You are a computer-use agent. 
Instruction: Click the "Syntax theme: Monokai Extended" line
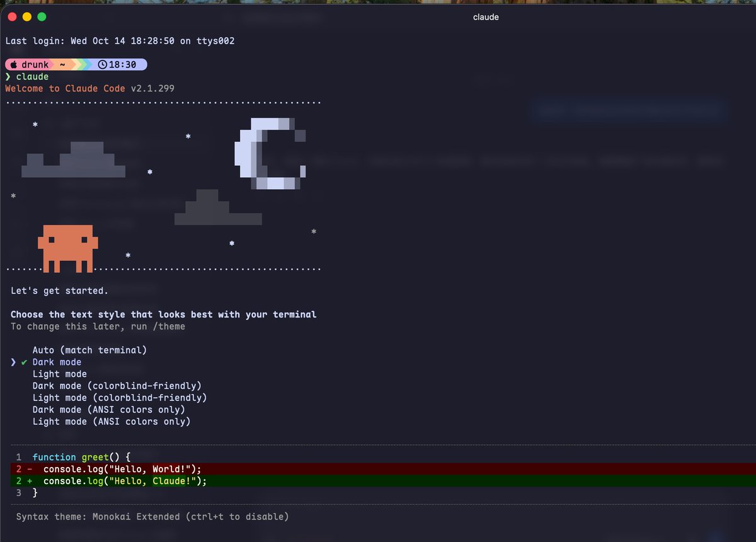152,517
